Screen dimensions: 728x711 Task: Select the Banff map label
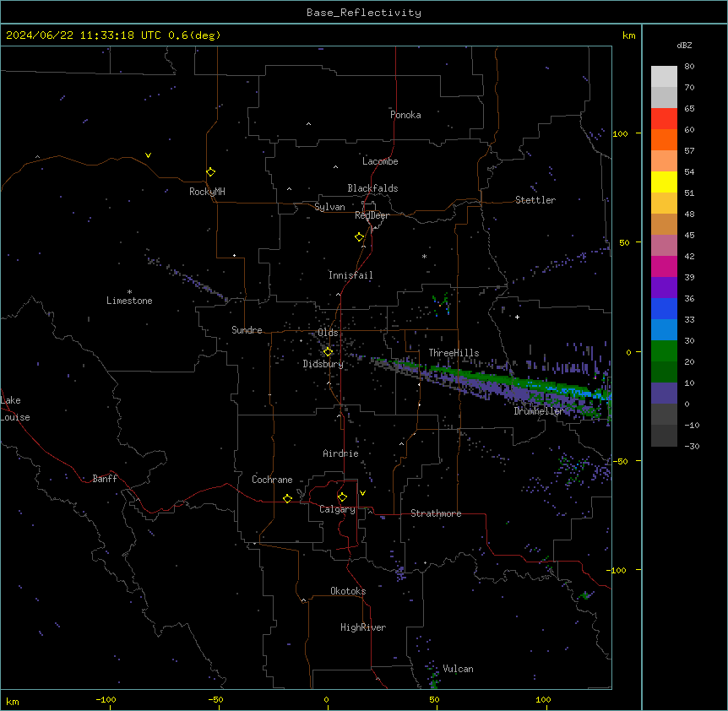[105, 479]
